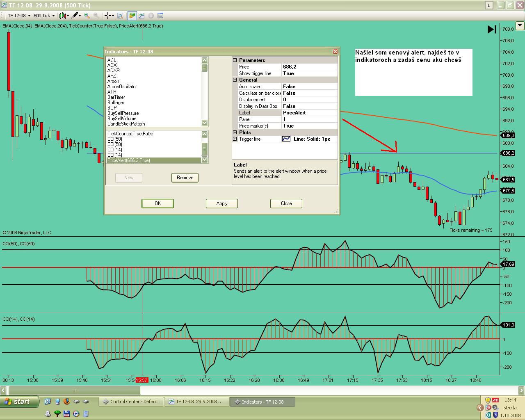
Task: Jump to latest bar arrow icon
Action: (491, 29)
